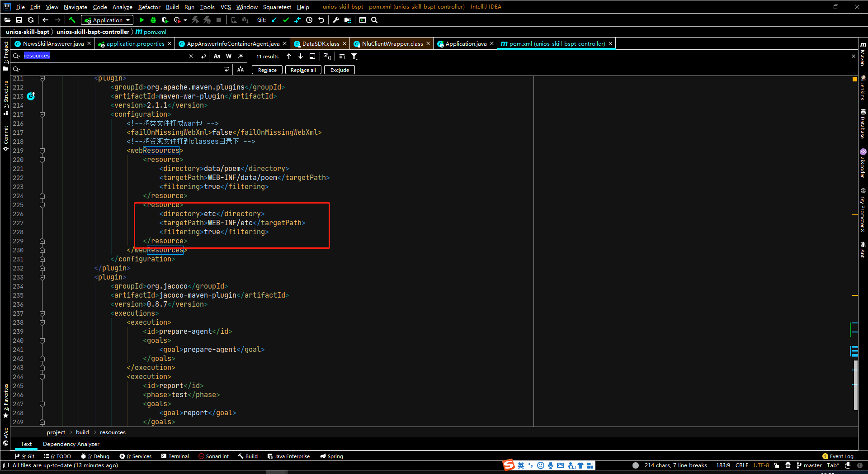This screenshot has height=474, width=868.
Task: Show Git history clock icon
Action: (309, 20)
